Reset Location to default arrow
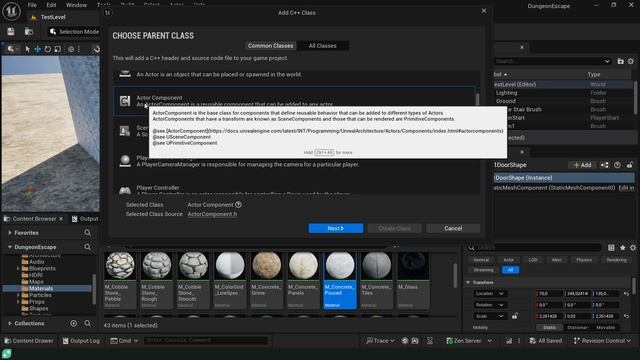The height and width of the screenshot is (360, 640). pyautogui.click(x=626, y=293)
